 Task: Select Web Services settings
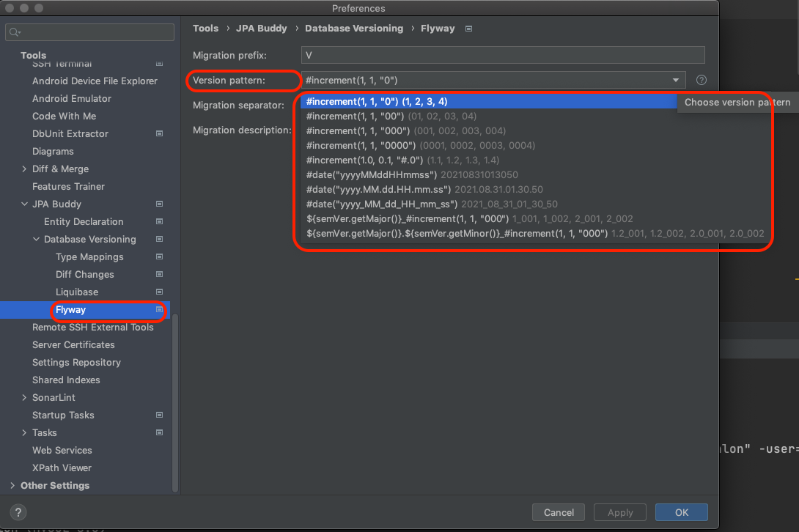click(x=62, y=450)
